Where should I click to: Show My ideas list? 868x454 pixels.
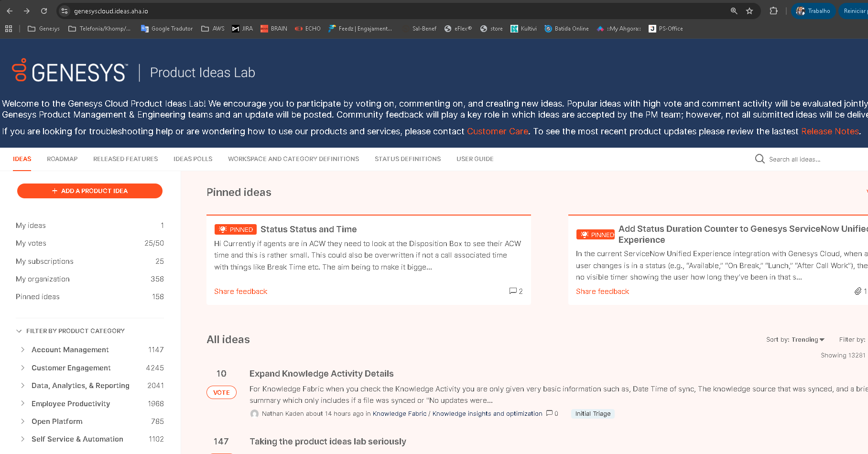pos(90,226)
